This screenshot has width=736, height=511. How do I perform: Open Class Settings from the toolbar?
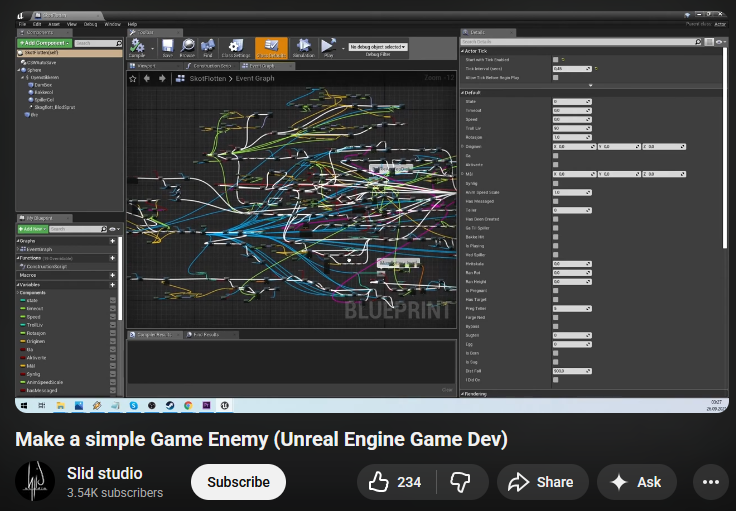235,47
